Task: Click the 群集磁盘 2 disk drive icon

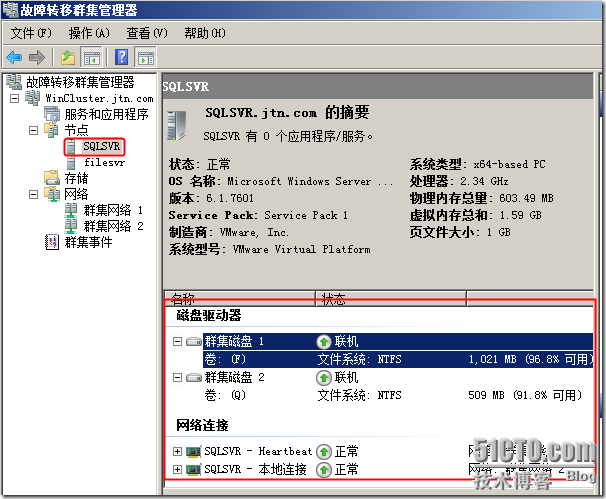Action: pos(194,377)
